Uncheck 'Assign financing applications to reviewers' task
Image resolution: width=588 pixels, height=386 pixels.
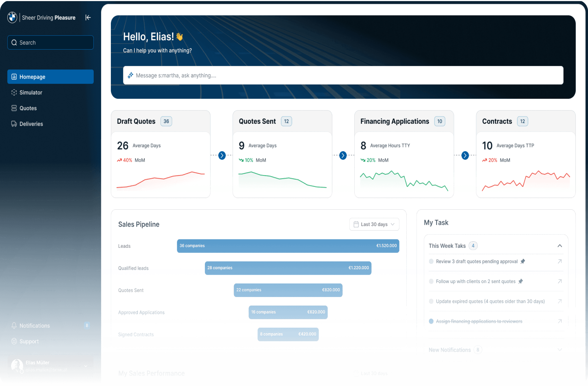pyautogui.click(x=431, y=321)
